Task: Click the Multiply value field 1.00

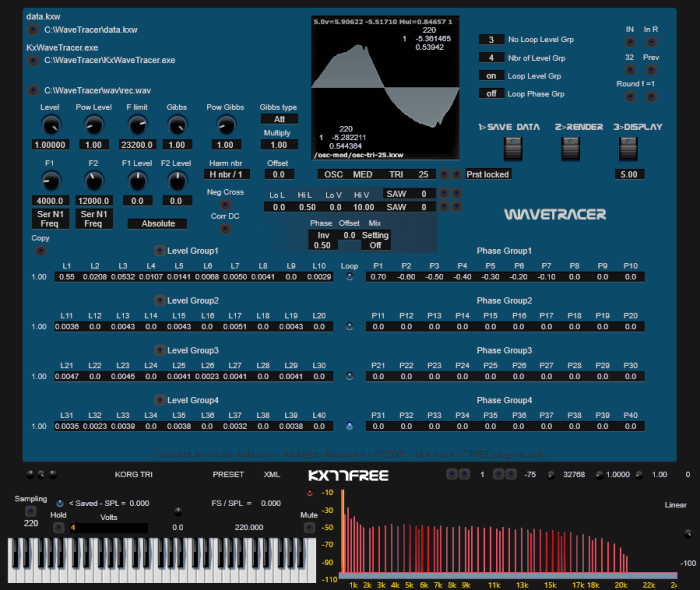Action: (279, 145)
